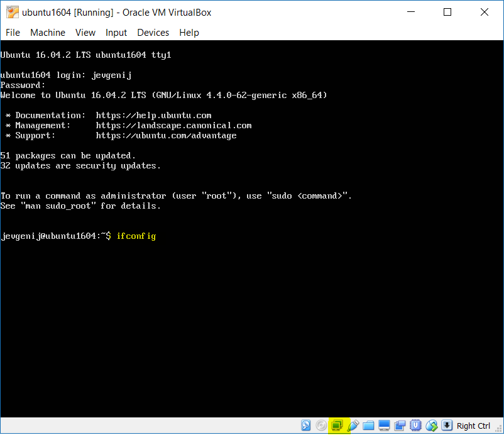The height and width of the screenshot is (435, 504).
Task: Open the Help menu
Action: (x=189, y=33)
